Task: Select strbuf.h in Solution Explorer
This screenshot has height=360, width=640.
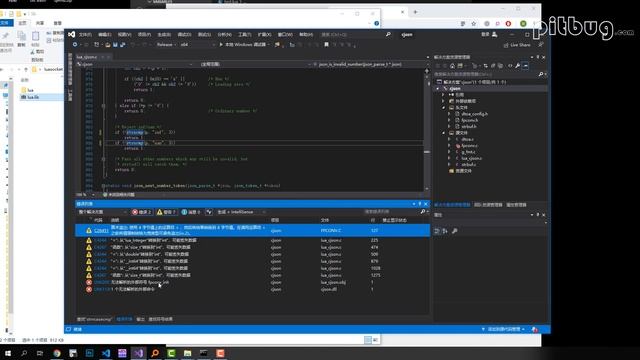Action: point(468,127)
